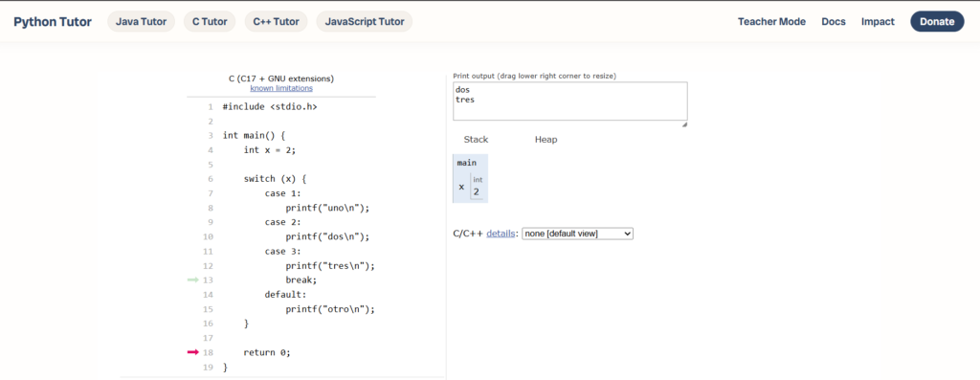Click the printf("uno\n"); line
980x380 pixels.
coord(327,208)
